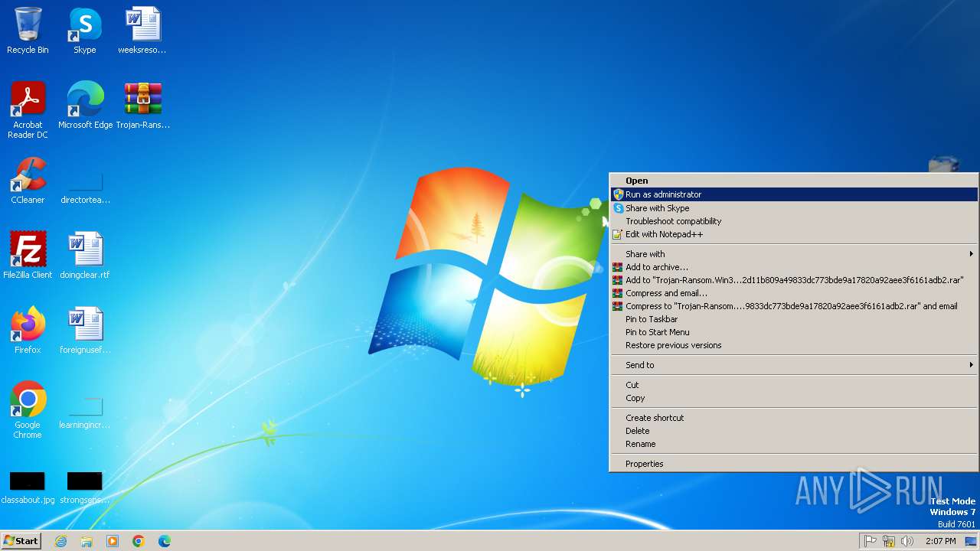Select the doingclear.rtf document
980x551 pixels.
(x=85, y=256)
